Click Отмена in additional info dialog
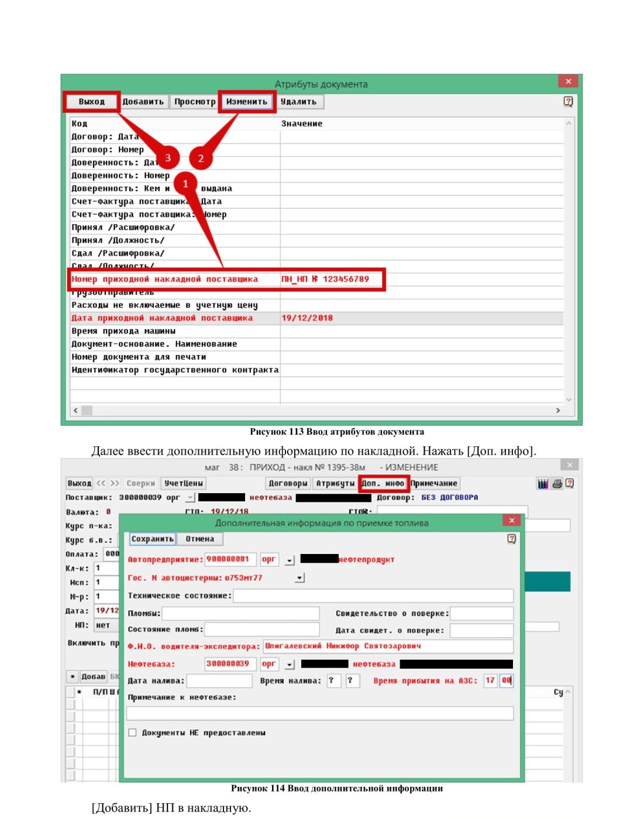The width and height of the screenshot is (644, 819). coord(200,539)
